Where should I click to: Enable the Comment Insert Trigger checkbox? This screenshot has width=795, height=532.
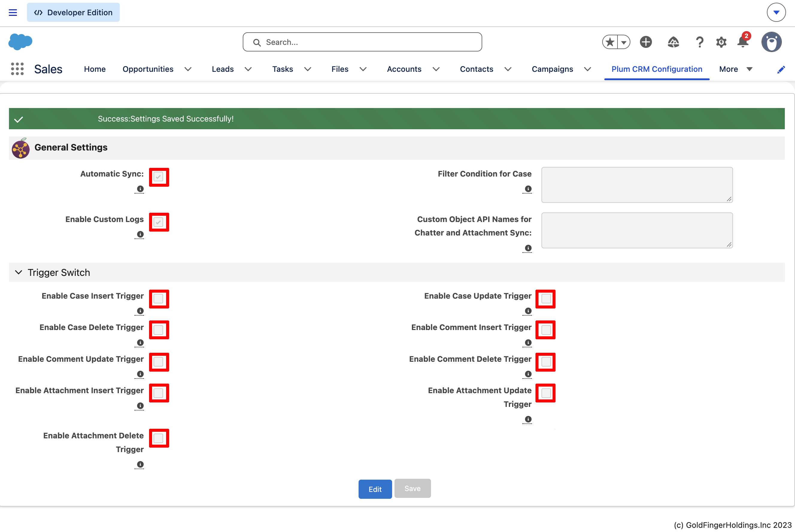546,330
